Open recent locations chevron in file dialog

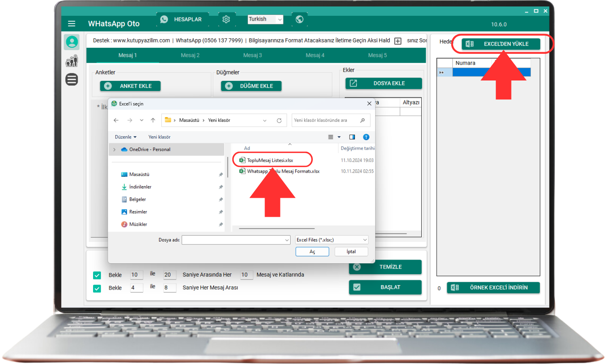(x=142, y=120)
